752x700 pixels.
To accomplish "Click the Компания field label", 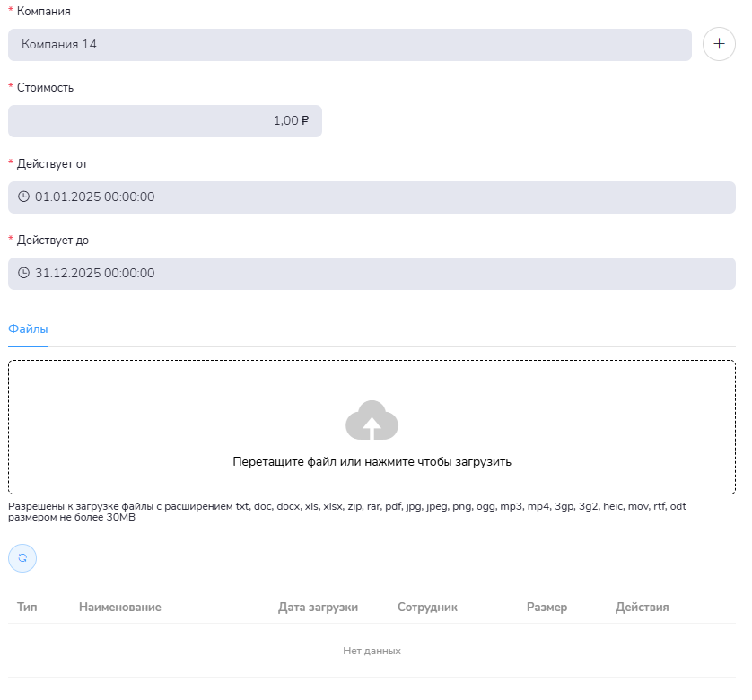I will 43,12.
